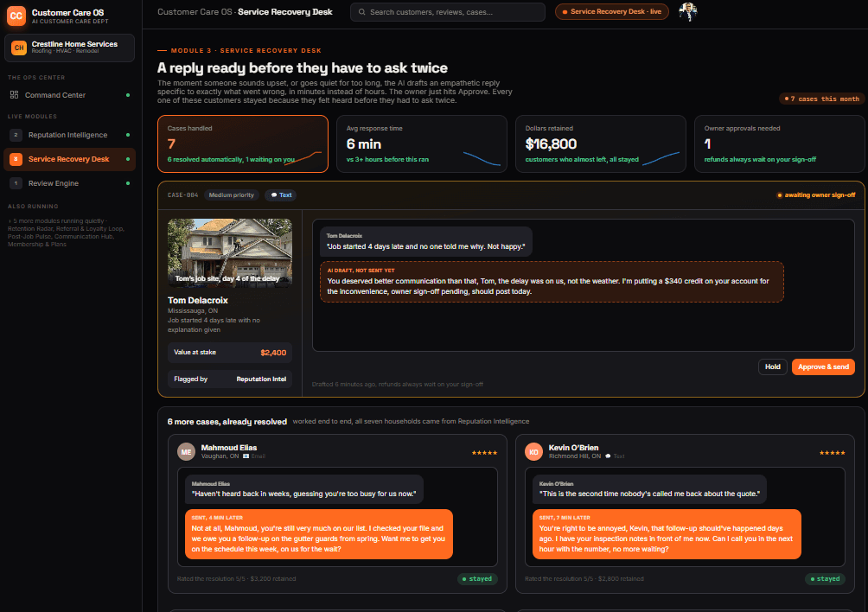Viewport: 868px width, 612px height.
Task: Click the ME avatar for Mahmoud Elias
Action: pos(186,451)
